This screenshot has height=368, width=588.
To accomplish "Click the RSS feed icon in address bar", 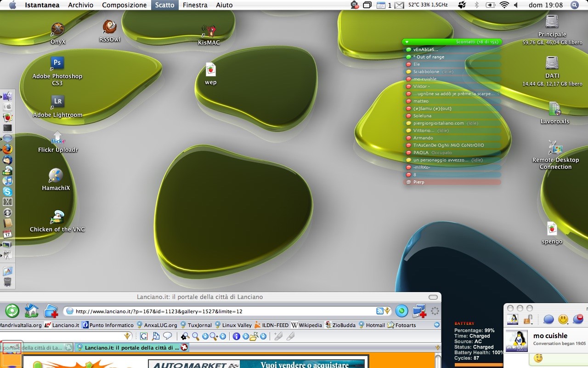I will pos(380,311).
